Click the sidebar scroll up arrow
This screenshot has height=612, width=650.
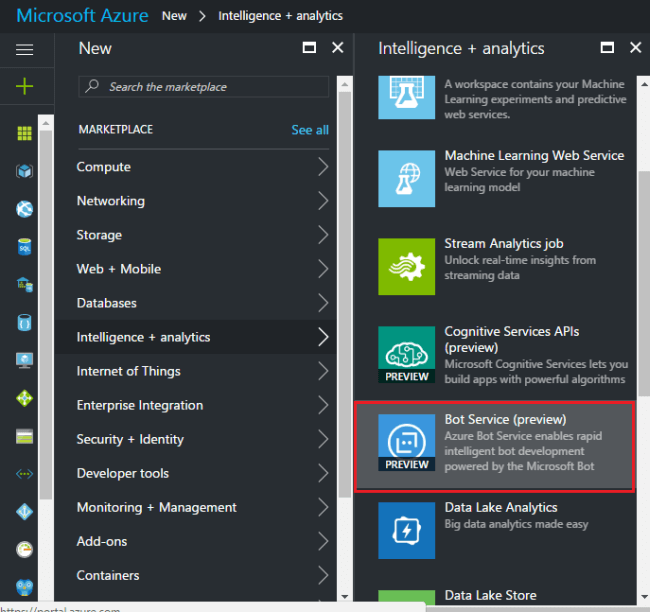pos(46,123)
